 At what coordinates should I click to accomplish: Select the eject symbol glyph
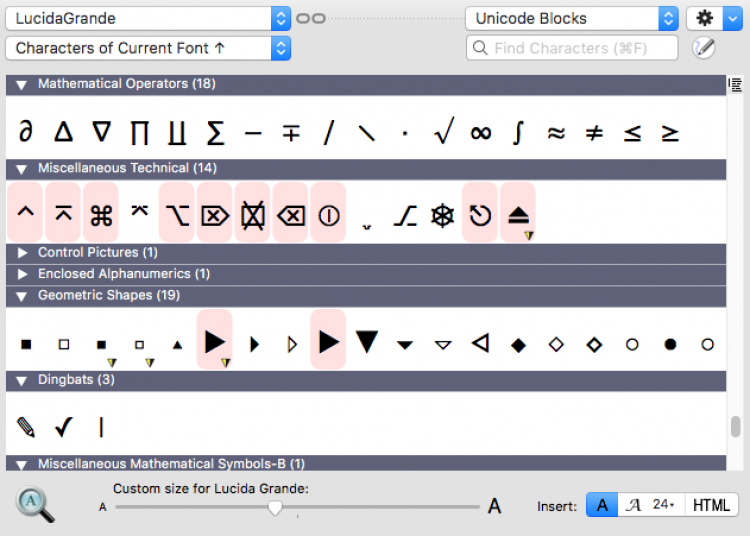tap(518, 215)
